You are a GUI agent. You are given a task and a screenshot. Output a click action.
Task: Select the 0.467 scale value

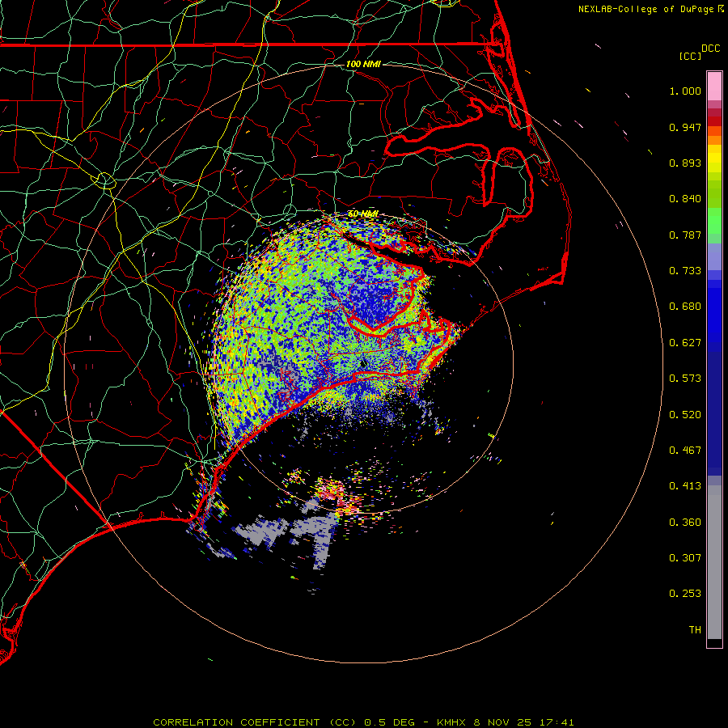(685, 451)
